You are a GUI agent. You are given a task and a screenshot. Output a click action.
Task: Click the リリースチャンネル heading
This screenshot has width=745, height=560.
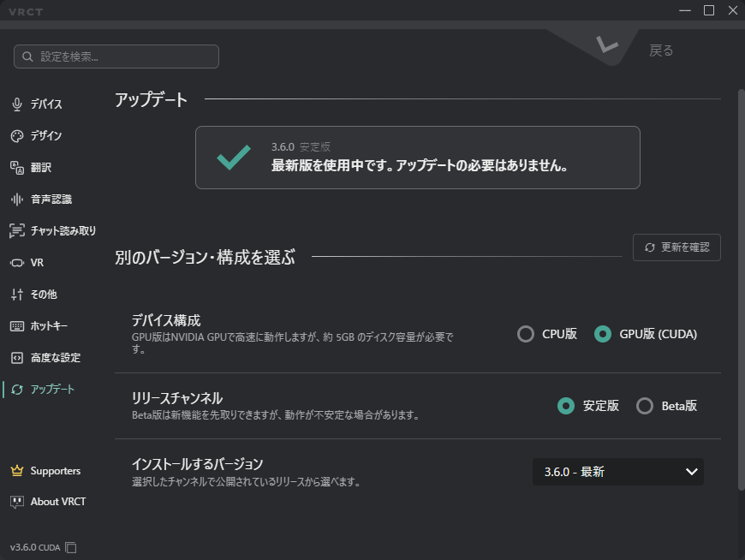click(x=177, y=398)
